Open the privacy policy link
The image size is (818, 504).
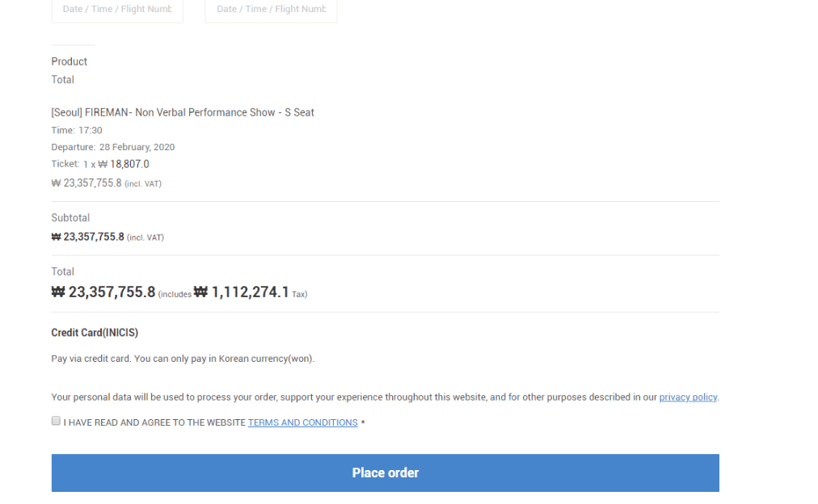688,397
